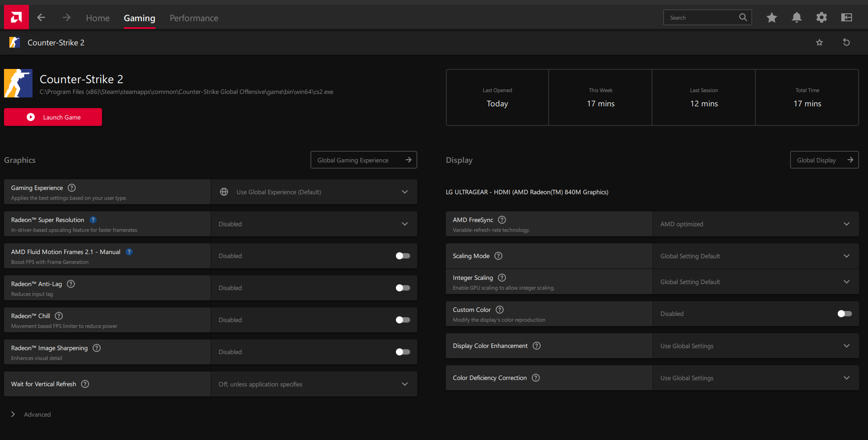This screenshot has width=868, height=440.
Task: Click the large Counter-Strike 2 game thumbnail
Action: pyautogui.click(x=18, y=83)
